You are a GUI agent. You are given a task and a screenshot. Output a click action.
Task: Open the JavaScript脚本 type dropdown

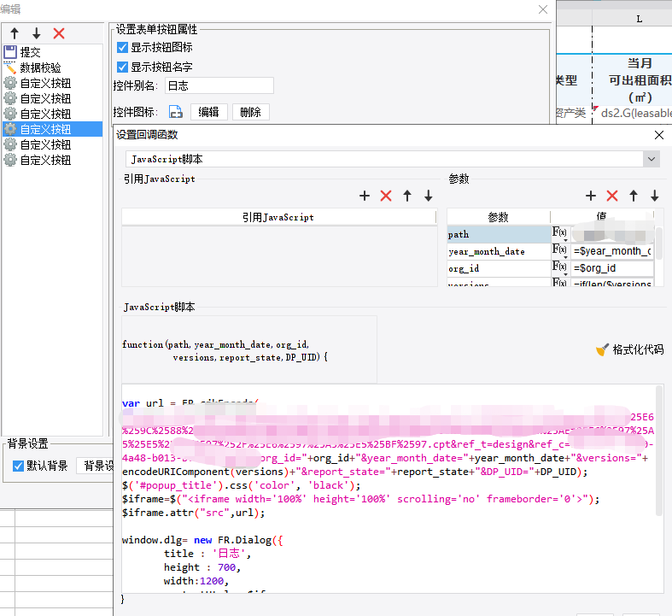(x=652, y=159)
